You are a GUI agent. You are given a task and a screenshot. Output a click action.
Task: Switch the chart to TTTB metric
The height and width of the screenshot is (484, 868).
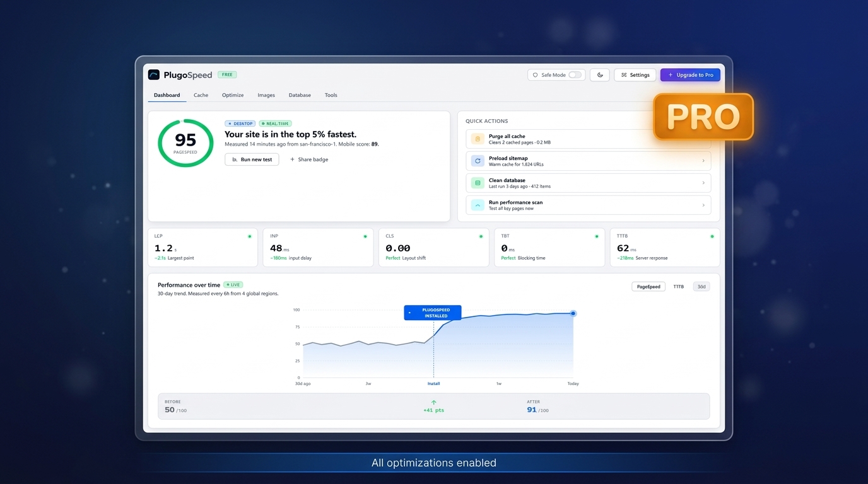coord(679,287)
